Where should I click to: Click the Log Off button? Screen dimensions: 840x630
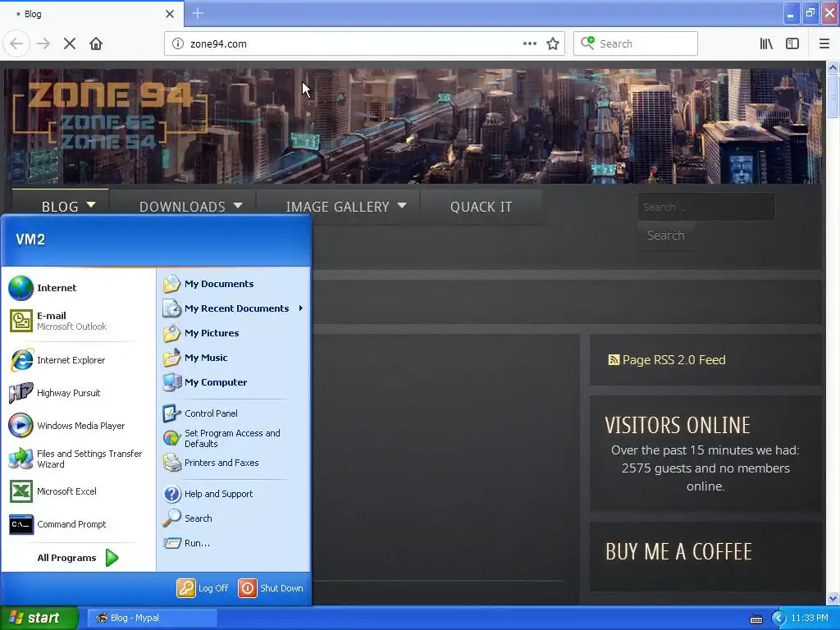tap(203, 588)
